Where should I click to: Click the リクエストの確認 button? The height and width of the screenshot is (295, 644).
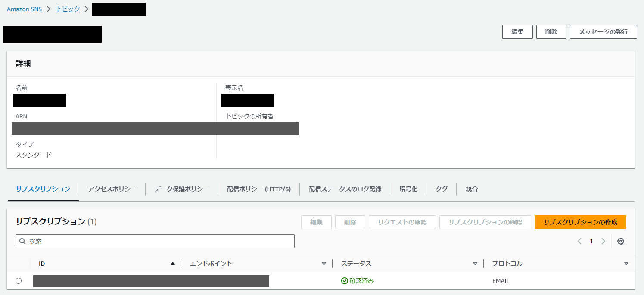[x=402, y=222]
